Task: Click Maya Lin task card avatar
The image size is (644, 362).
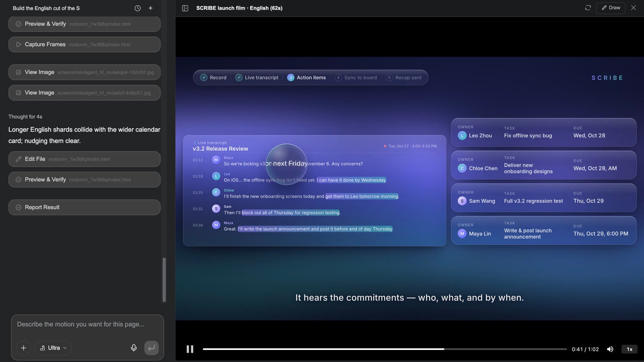Action: 462,234
